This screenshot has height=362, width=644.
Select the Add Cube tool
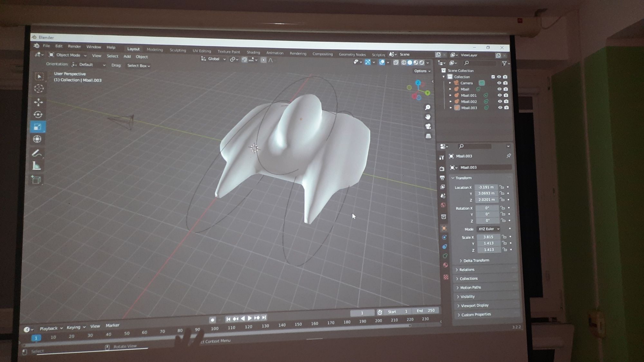(x=36, y=180)
